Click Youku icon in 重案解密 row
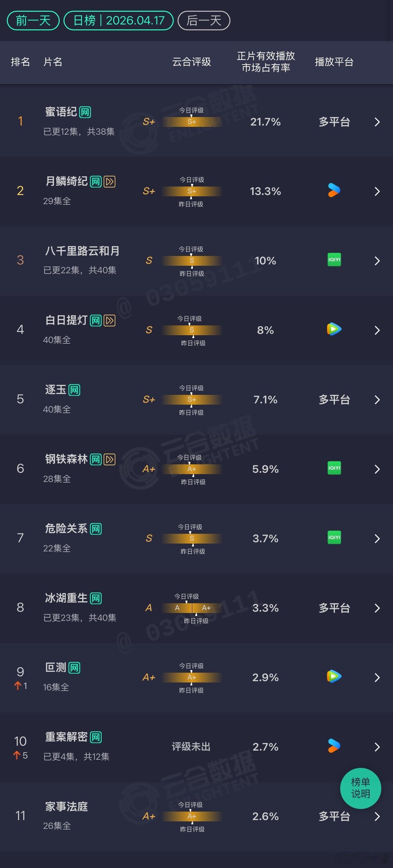 pyautogui.click(x=334, y=746)
